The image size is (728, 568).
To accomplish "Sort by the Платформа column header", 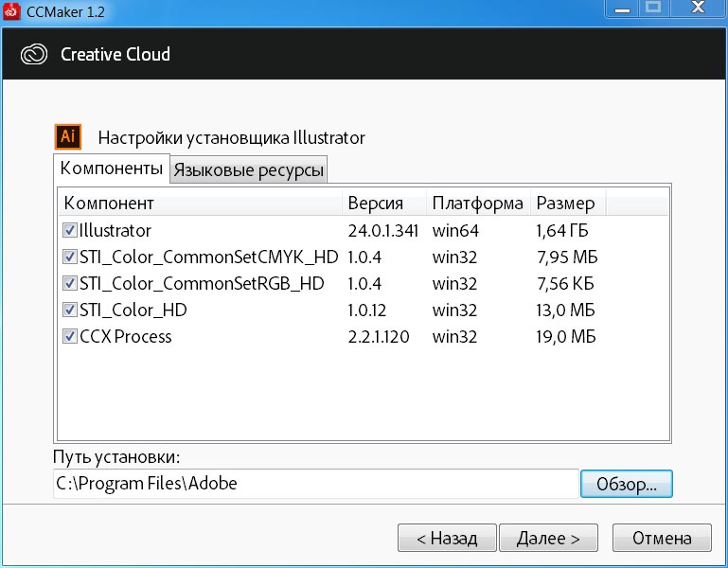I will tap(478, 203).
